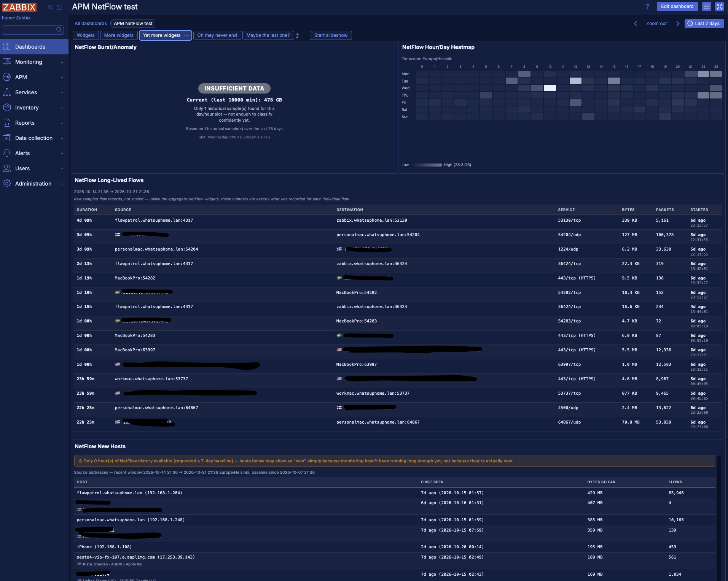Click the Monitoring sidebar icon
The image size is (728, 581).
click(x=7, y=62)
